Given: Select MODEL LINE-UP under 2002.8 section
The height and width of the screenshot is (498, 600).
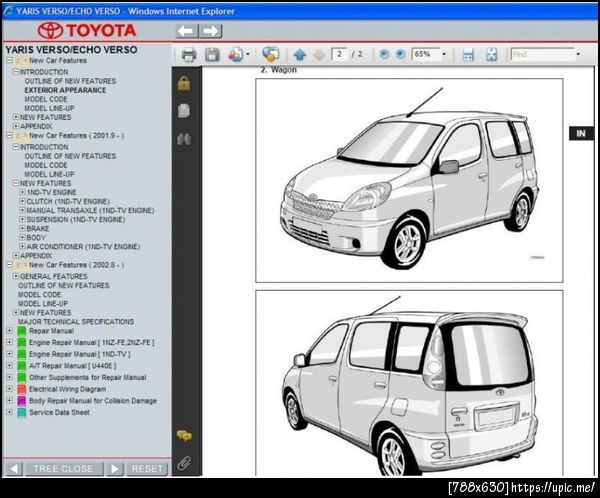Looking at the screenshot, I should [43, 304].
